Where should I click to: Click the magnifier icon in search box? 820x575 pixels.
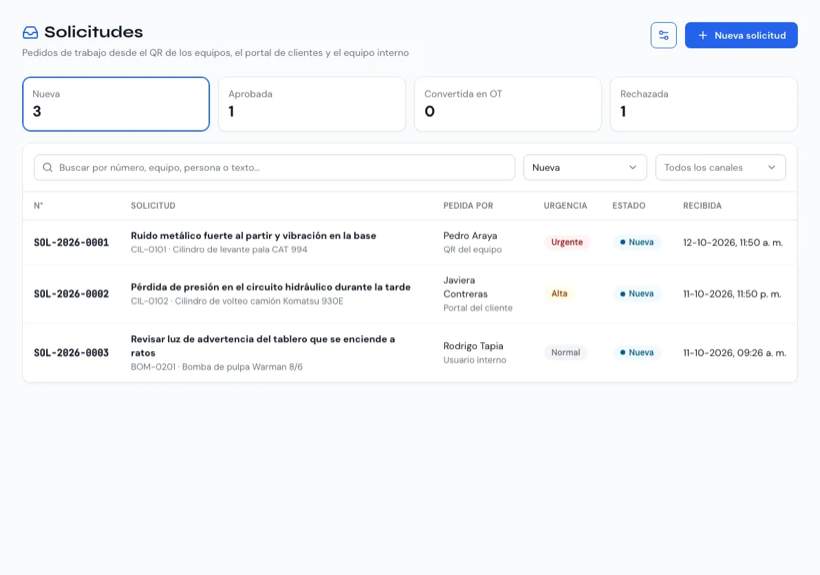[x=48, y=167]
